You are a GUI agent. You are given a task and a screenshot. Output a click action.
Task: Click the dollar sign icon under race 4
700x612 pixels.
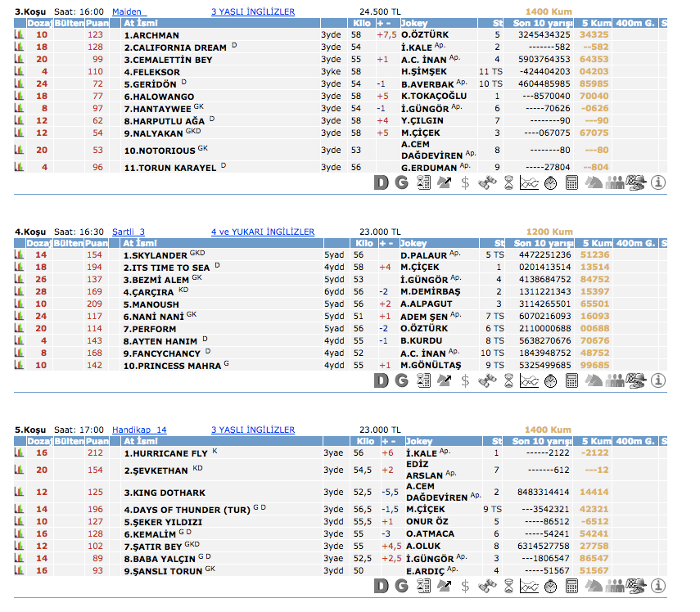coord(465,380)
